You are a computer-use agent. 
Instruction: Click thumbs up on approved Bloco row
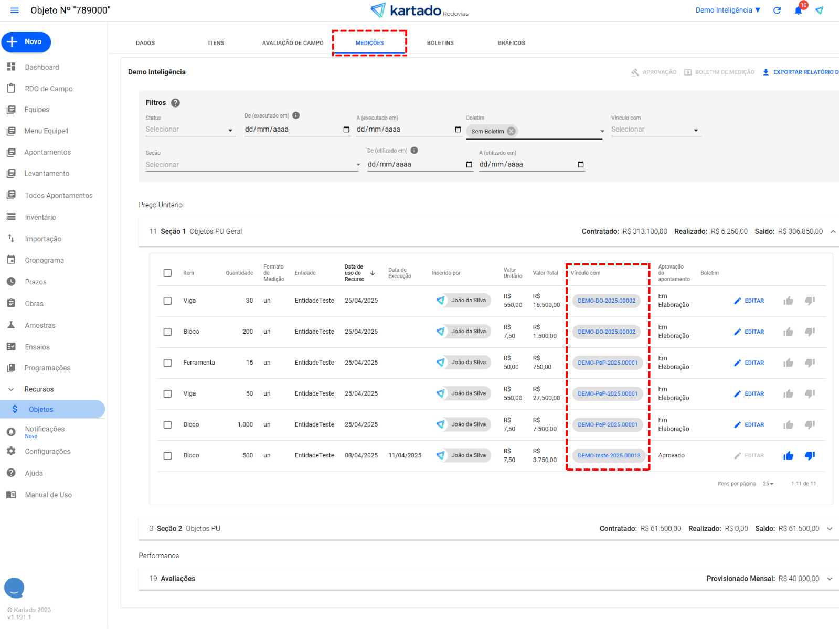coord(788,456)
